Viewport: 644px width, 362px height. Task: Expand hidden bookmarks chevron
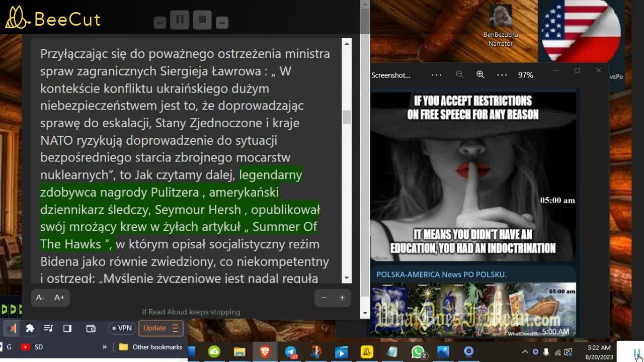coord(105,347)
